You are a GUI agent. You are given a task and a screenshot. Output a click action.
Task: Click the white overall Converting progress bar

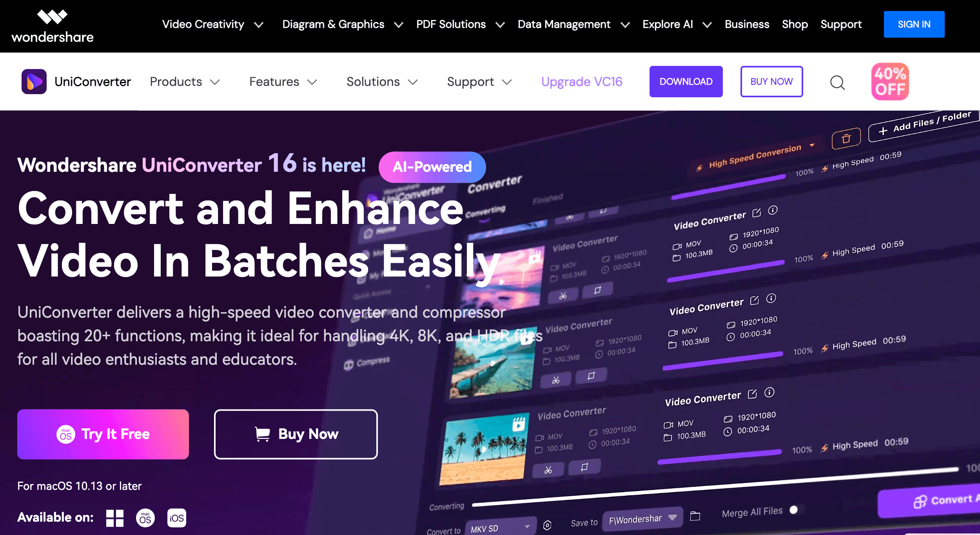[715, 487]
